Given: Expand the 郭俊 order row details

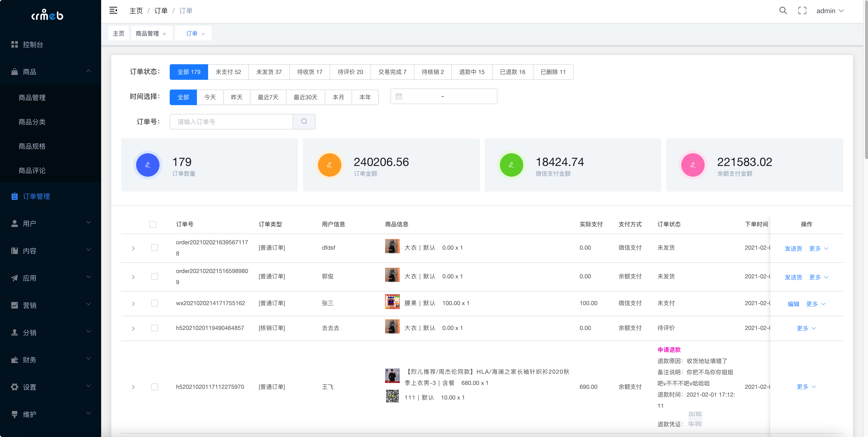Looking at the screenshot, I should 133,277.
